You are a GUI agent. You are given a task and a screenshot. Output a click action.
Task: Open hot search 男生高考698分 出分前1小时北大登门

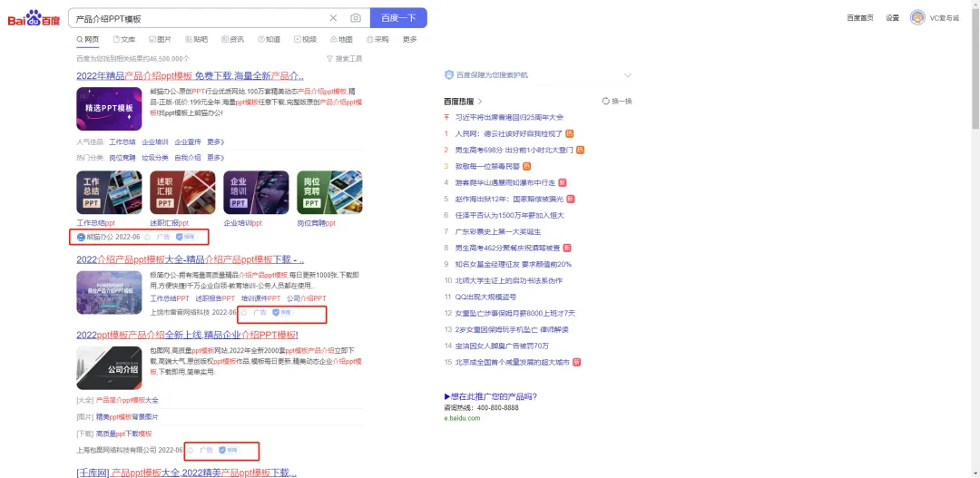coord(514,150)
